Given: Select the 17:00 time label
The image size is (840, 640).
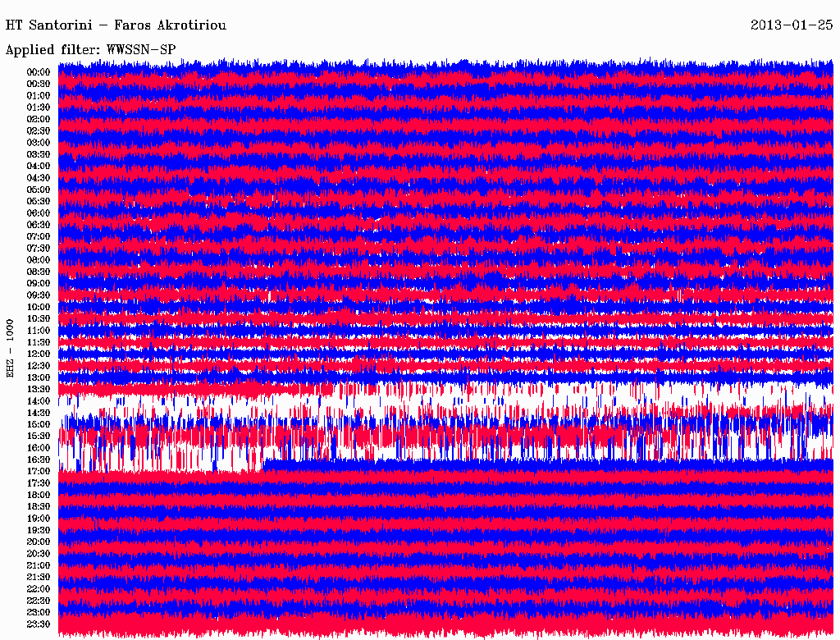Looking at the screenshot, I should (39, 471).
